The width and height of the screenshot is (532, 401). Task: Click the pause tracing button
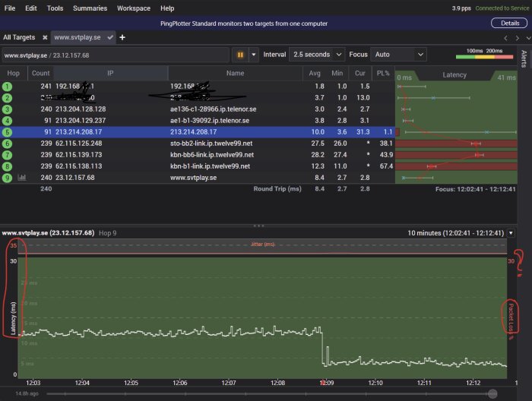[x=240, y=55]
